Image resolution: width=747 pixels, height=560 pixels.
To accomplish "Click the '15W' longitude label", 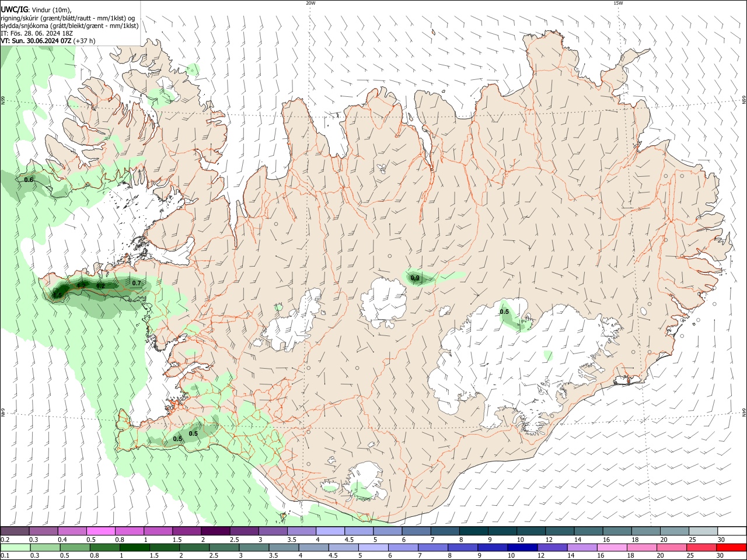I will click(x=618, y=3).
